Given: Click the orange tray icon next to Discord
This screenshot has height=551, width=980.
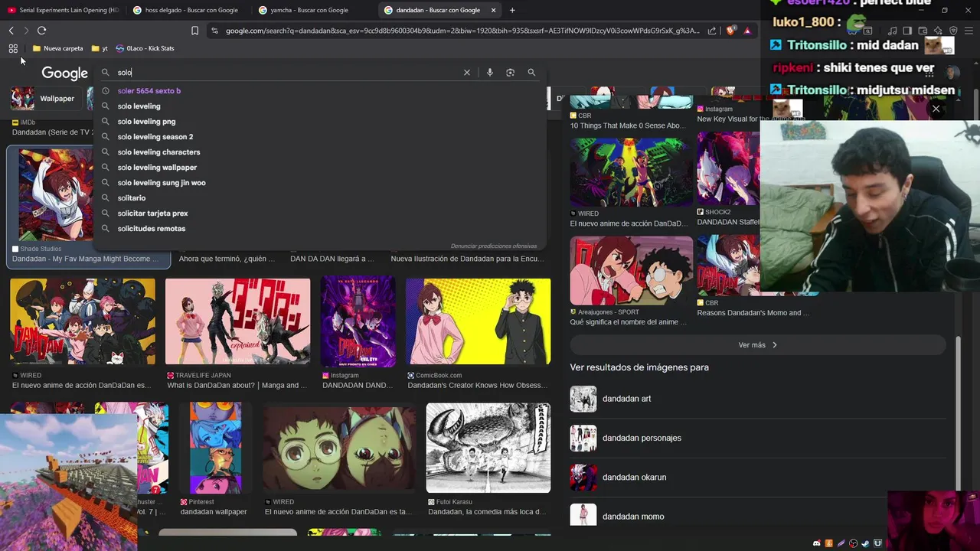Looking at the screenshot, I should [x=829, y=543].
